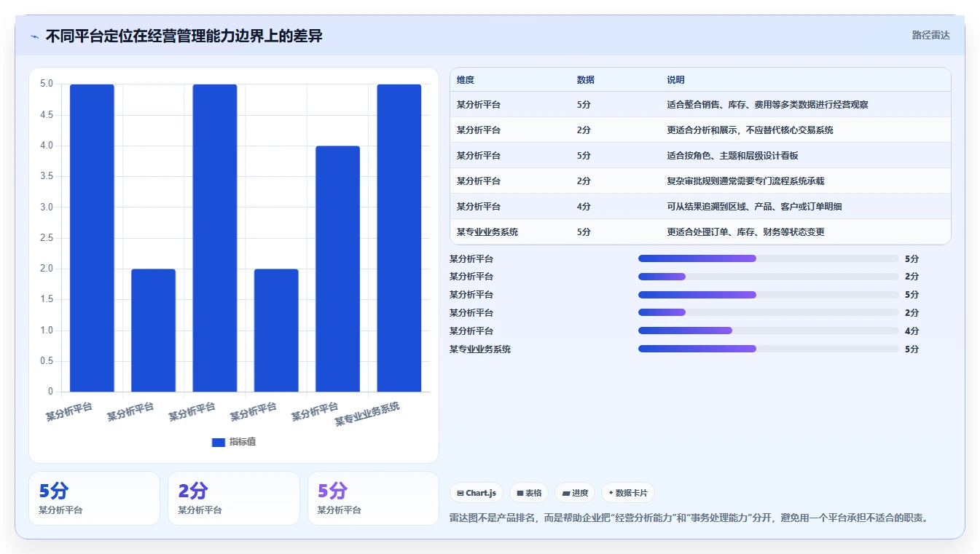This screenshot has height=554, width=980.
Task: Select the 进度 chip
Action: [575, 493]
